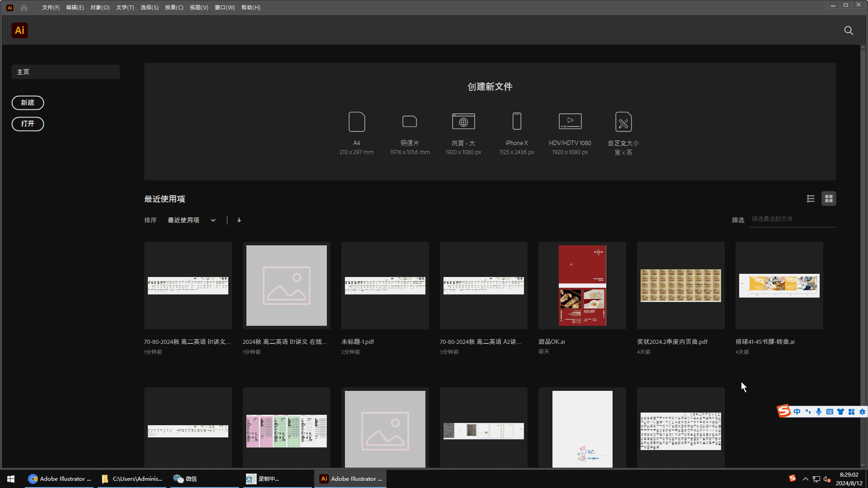The image size is (868, 488).
Task: Open Sogou skin shirt icon
Action: tap(840, 412)
